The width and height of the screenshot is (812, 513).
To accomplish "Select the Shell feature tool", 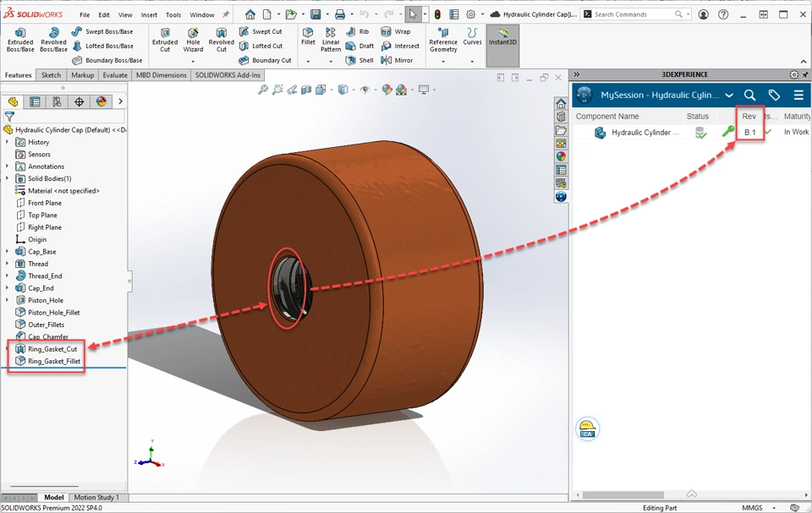I will [360, 61].
